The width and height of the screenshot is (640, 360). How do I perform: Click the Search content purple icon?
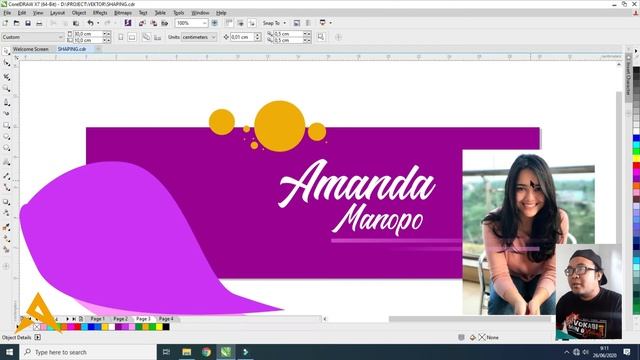click(x=128, y=23)
